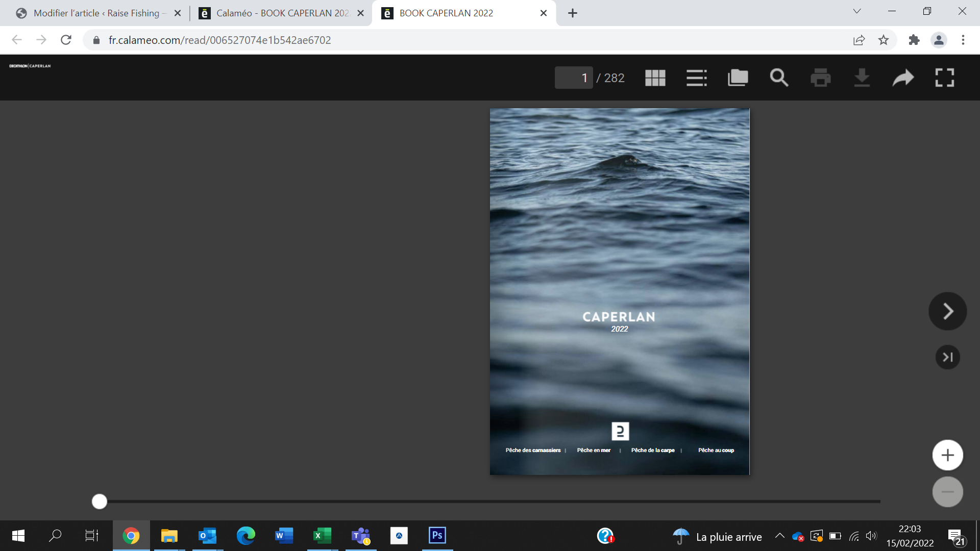The height and width of the screenshot is (551, 980).
Task: Click the page number input field
Action: pos(574,78)
